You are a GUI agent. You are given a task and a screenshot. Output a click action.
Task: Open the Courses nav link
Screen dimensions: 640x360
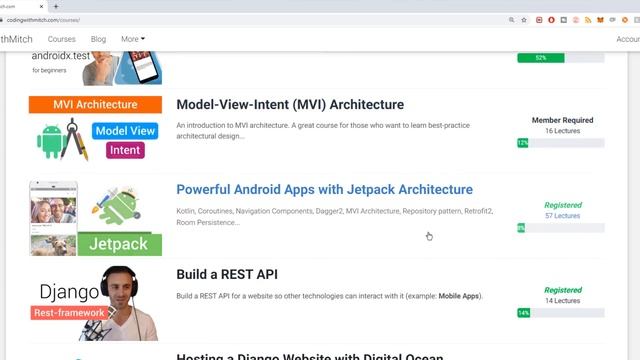pyautogui.click(x=62, y=39)
